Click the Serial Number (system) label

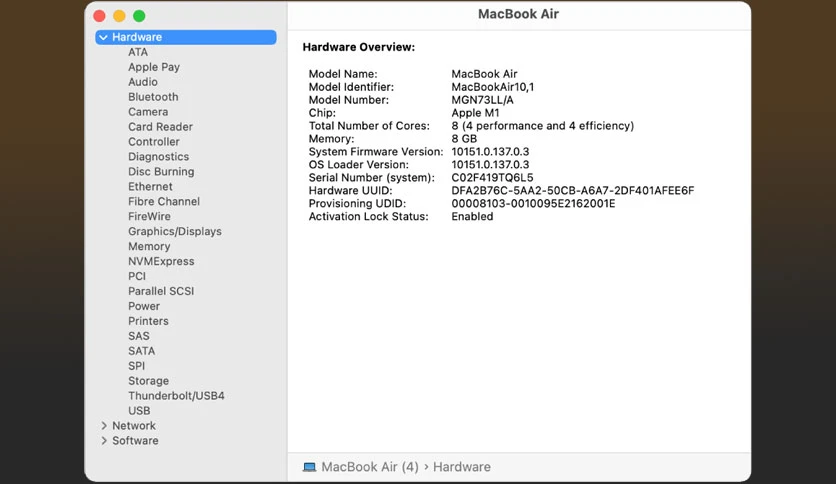pos(371,178)
